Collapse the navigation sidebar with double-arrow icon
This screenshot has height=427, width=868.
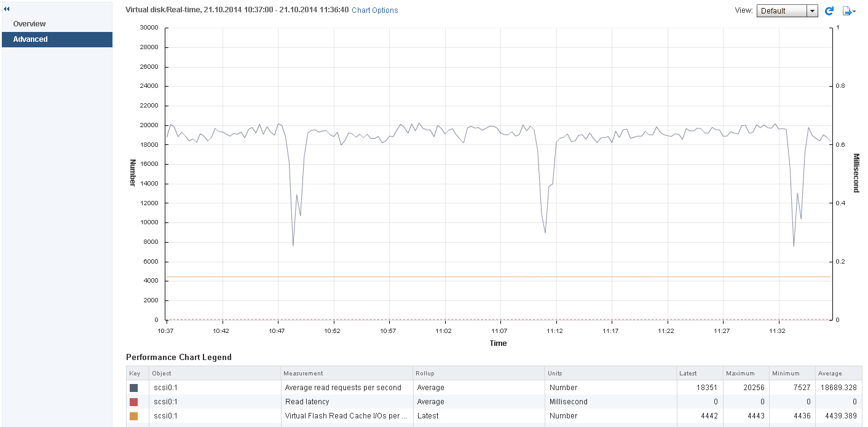pyautogui.click(x=7, y=9)
